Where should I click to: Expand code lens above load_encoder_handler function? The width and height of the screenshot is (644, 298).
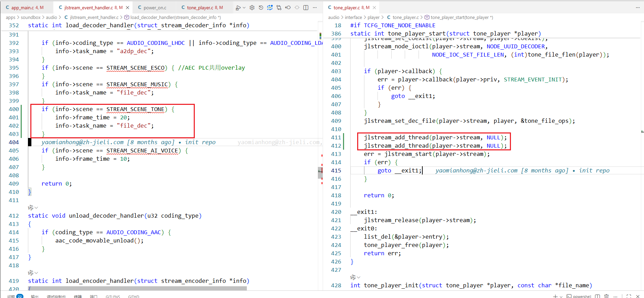pos(33,273)
